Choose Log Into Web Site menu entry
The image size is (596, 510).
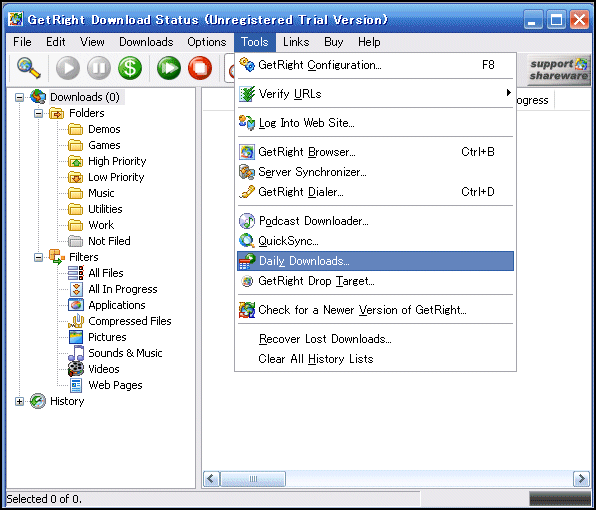376,123
